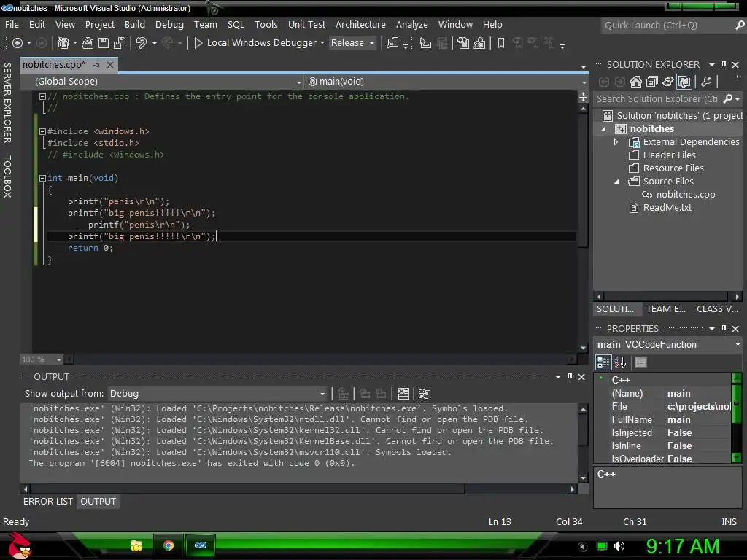Click the Angry Birds start button
The image size is (747, 560).
tap(19, 547)
